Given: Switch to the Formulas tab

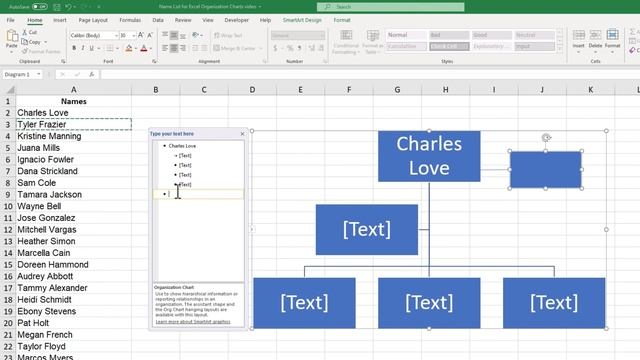Looking at the screenshot, I should [130, 20].
